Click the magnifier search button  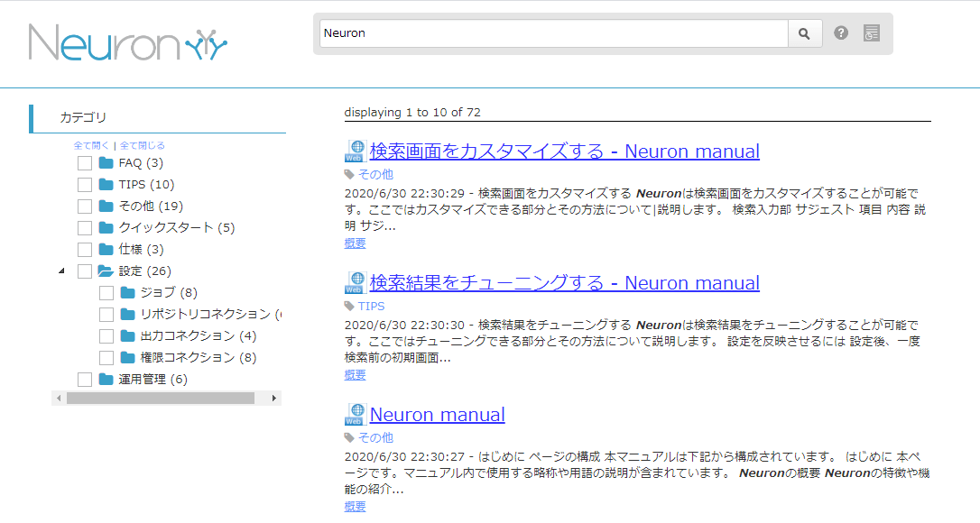(x=804, y=33)
